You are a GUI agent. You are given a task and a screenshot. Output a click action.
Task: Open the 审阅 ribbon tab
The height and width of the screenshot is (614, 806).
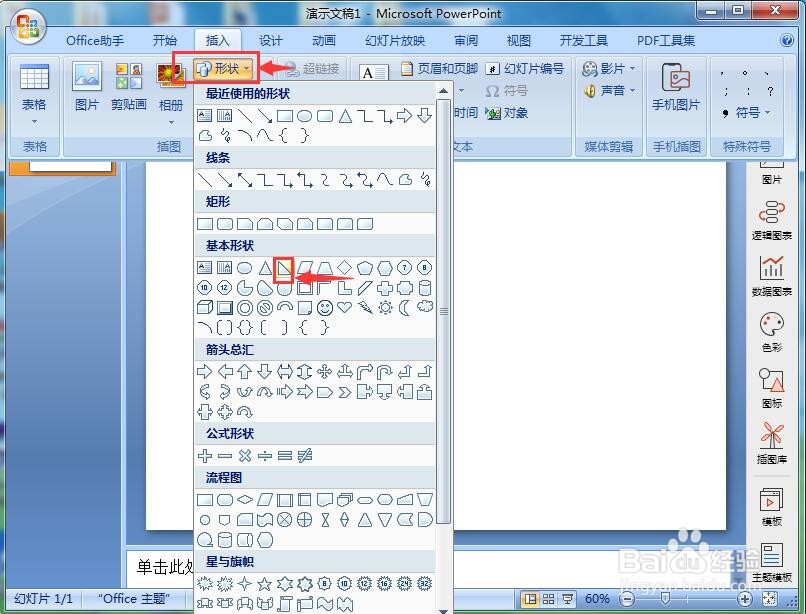466,41
